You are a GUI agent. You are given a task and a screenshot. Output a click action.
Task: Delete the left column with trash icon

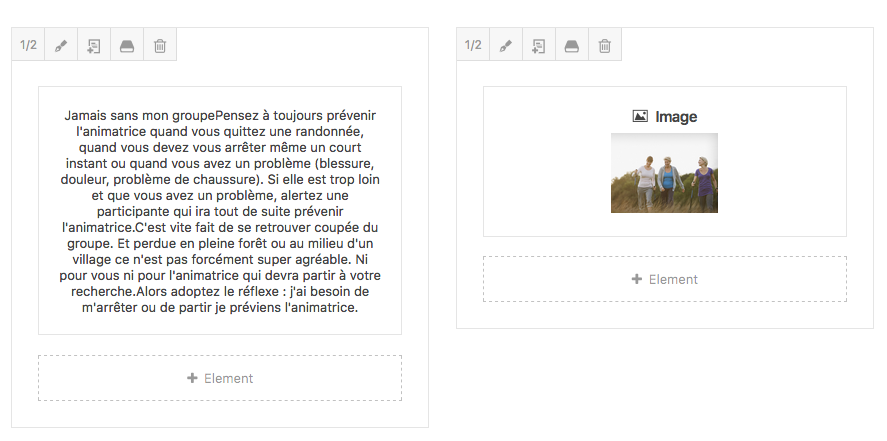160,46
